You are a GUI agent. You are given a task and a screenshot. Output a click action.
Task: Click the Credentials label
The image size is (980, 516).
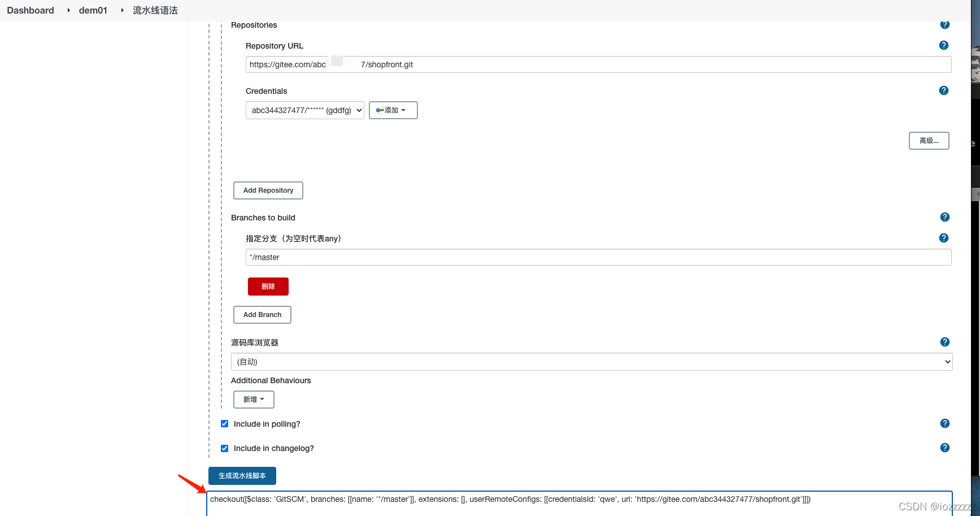click(266, 91)
